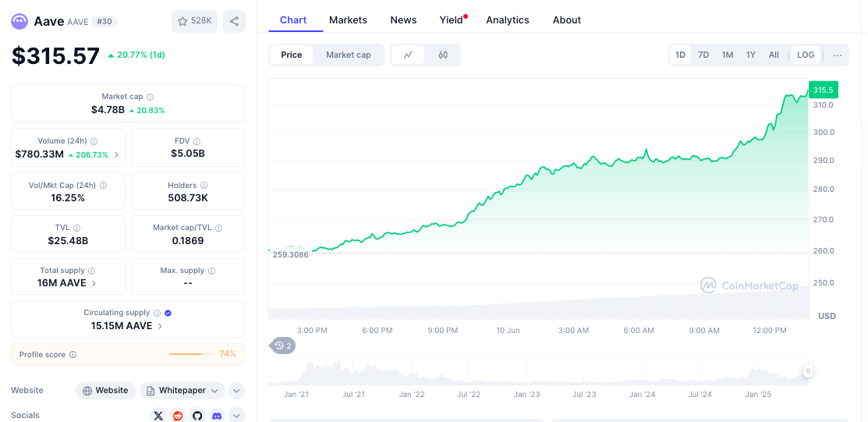Viewport: 868px width, 422px height.
Task: Click the verified badge by Circulating supply
Action: point(168,313)
